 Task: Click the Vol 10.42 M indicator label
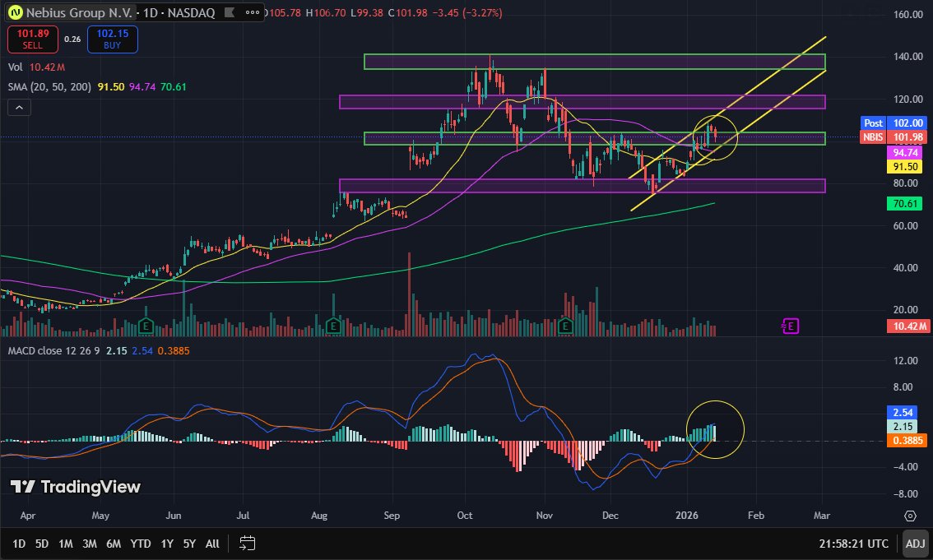36,67
